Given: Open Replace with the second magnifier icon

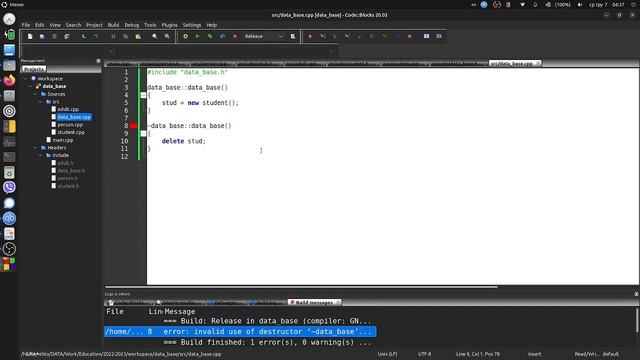Looking at the screenshot, I should point(167,36).
